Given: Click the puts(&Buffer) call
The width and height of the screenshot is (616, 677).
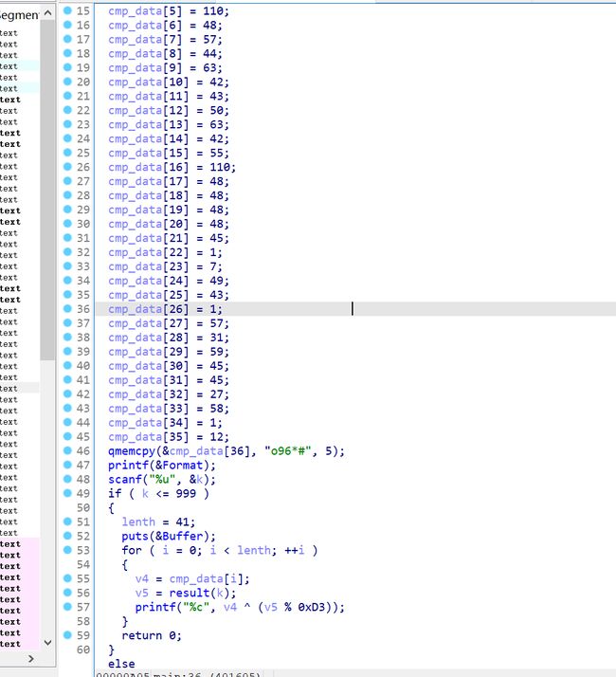Looking at the screenshot, I should 169,537.
